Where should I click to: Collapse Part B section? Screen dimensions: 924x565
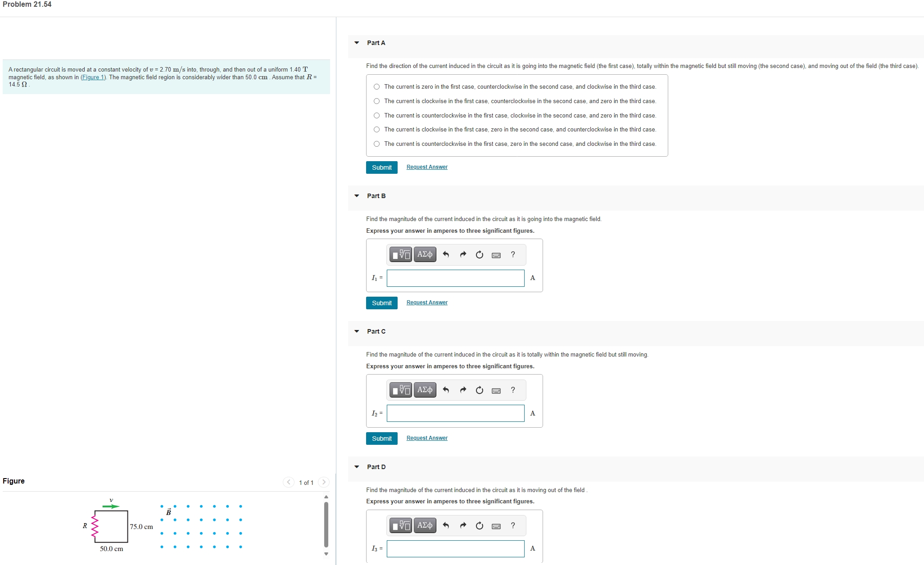click(x=357, y=196)
